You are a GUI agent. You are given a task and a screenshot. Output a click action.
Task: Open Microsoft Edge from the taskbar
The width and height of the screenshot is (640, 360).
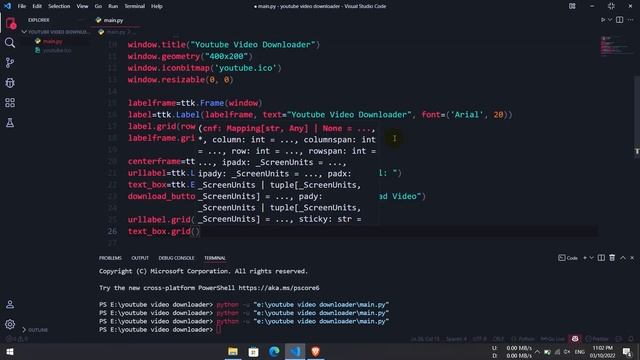(274, 351)
